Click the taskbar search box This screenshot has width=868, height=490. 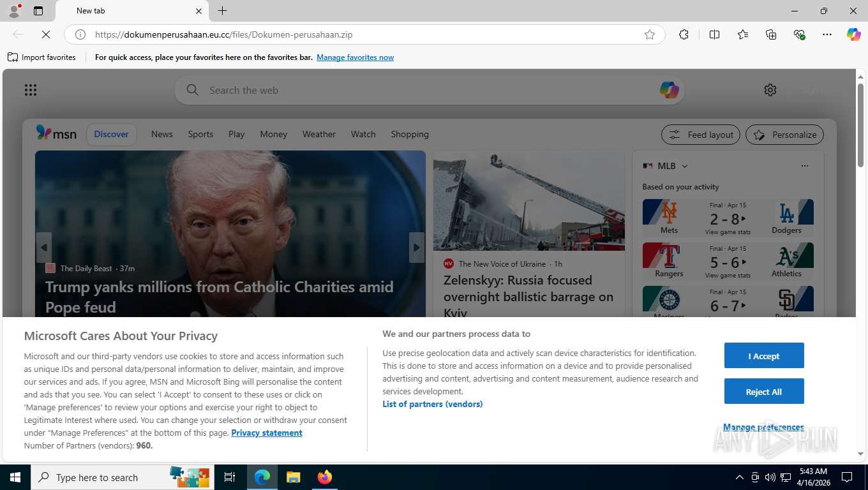[x=121, y=477]
